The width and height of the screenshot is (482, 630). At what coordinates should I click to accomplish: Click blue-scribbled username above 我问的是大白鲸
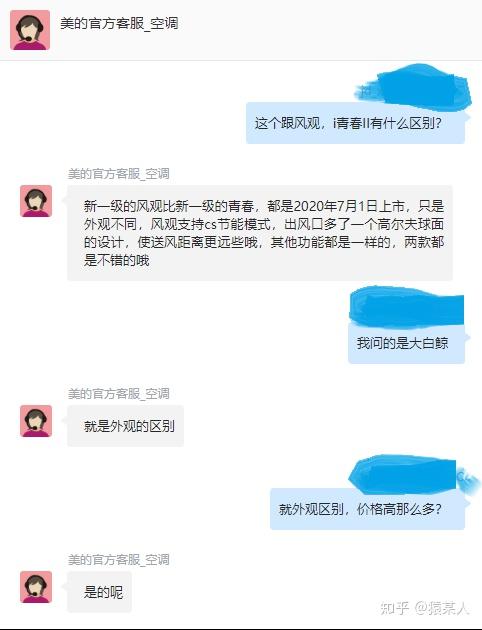(406, 308)
